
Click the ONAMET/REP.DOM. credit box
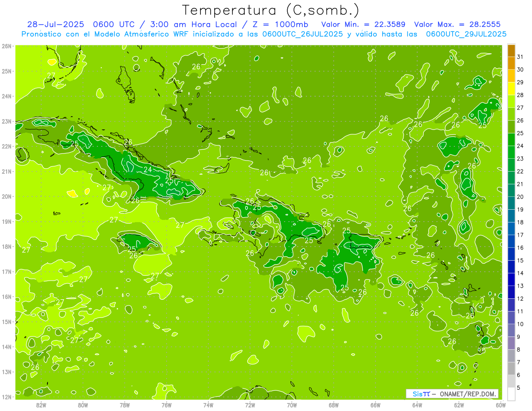click(452, 394)
